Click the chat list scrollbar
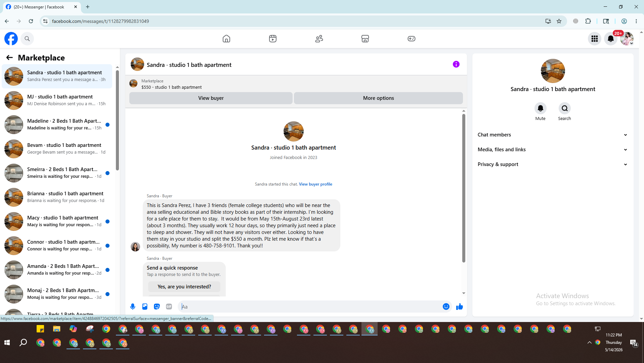The height and width of the screenshot is (363, 644). point(117,120)
